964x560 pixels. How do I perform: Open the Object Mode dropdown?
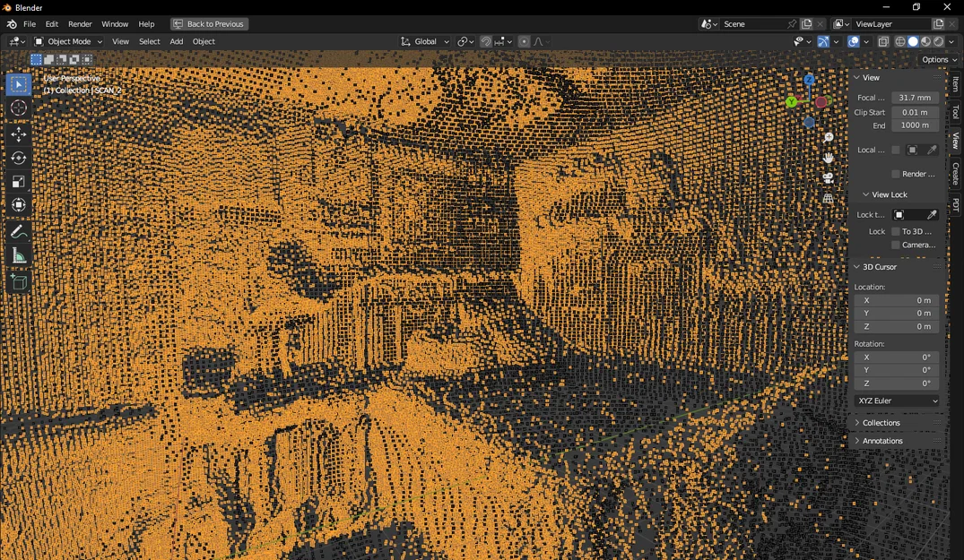tap(68, 42)
